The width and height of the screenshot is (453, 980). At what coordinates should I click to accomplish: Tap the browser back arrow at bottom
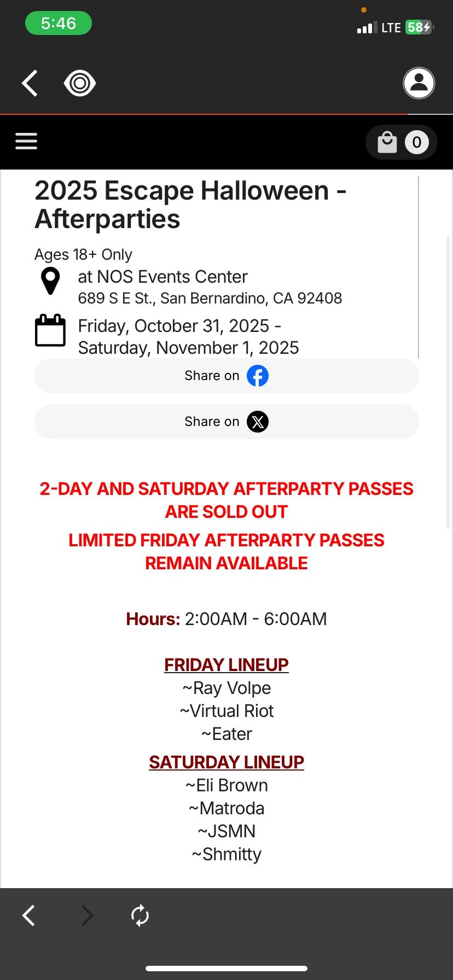28,915
